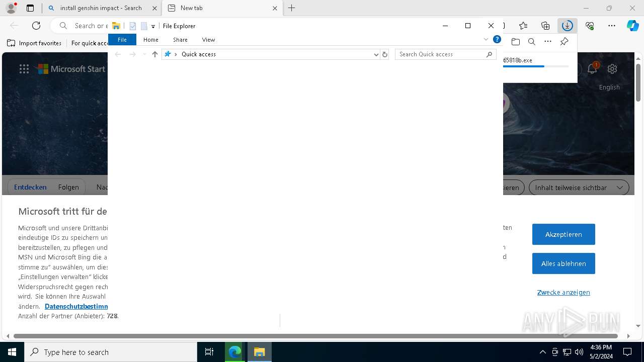Select the Entdecken feed tab
This screenshot has width=644, height=362.
pyautogui.click(x=30, y=187)
